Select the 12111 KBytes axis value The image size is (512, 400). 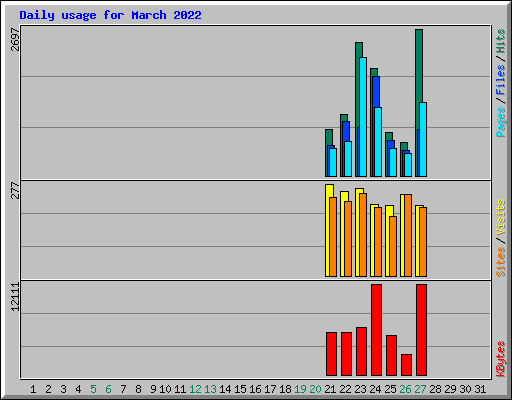point(15,297)
